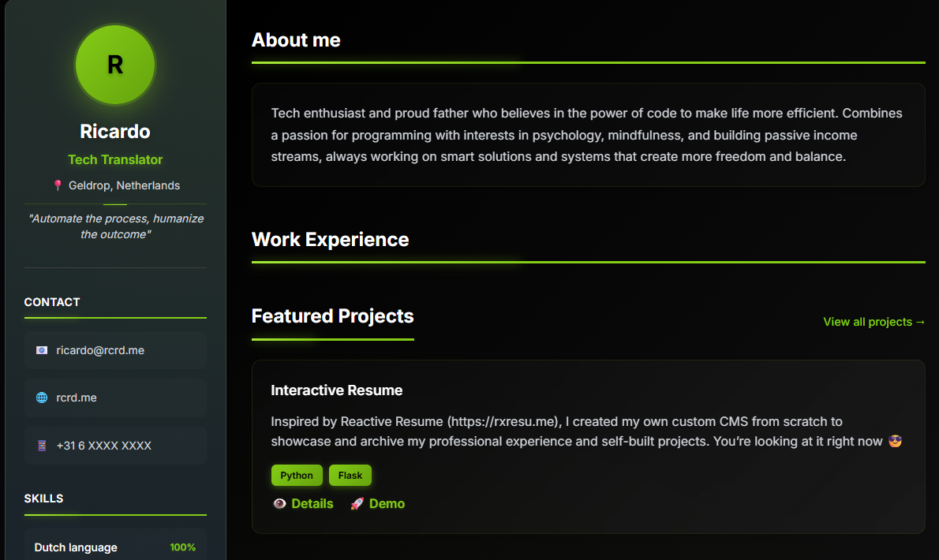Click the Dutch language skill entry
The image size is (939, 560).
tap(76, 547)
